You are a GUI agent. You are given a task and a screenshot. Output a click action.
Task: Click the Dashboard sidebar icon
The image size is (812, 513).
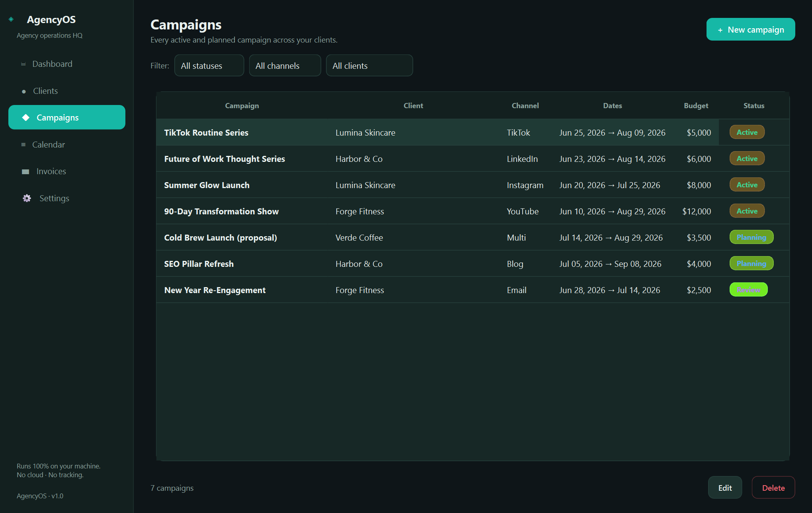23,64
